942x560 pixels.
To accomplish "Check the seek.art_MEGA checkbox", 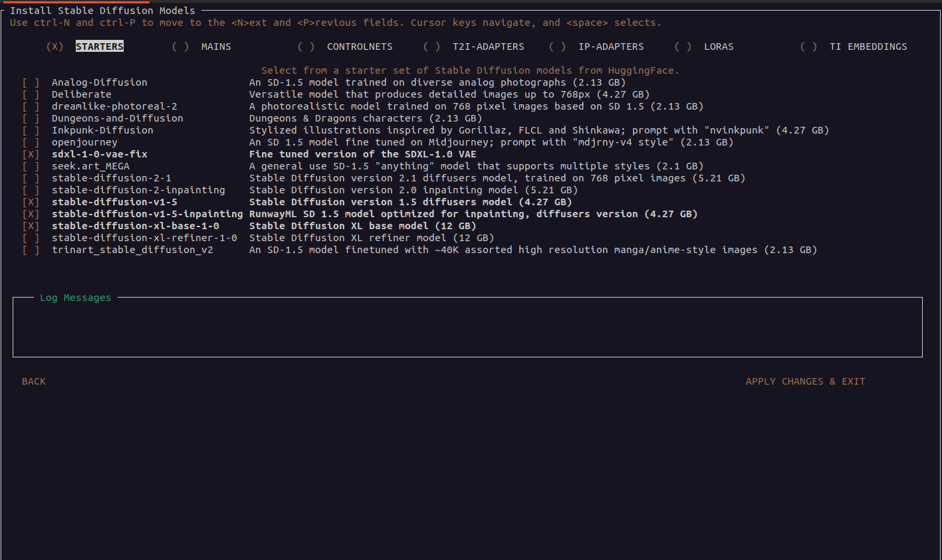I will 31,166.
